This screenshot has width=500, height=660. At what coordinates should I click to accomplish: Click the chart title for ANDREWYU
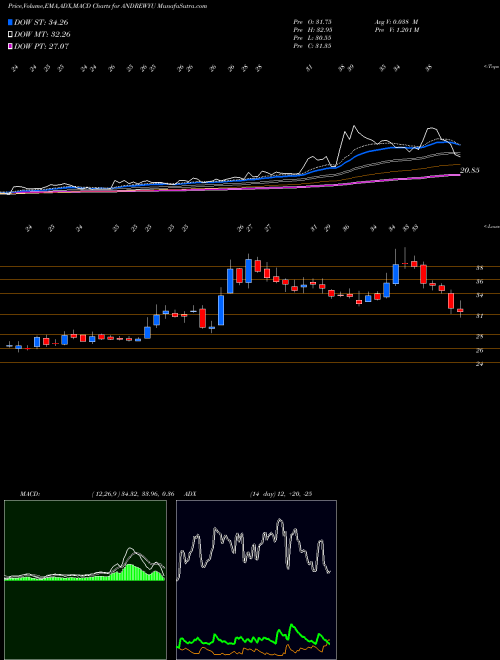click(x=107, y=7)
